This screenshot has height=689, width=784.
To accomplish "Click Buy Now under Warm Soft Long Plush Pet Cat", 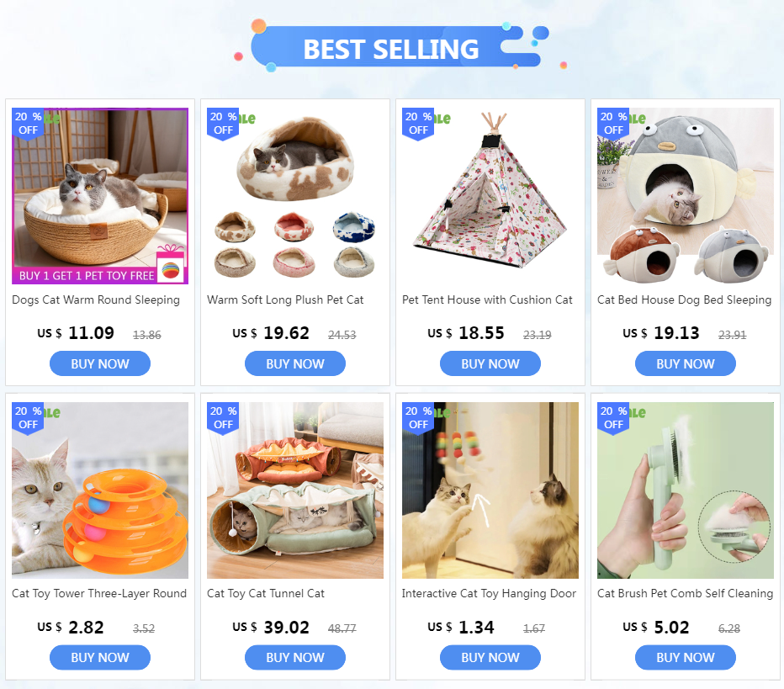I will coord(295,363).
